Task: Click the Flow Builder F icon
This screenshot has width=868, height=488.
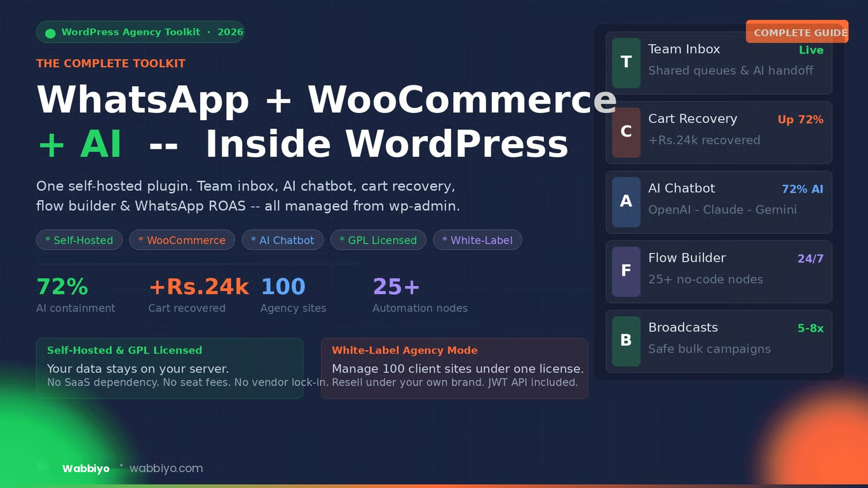Action: (x=626, y=271)
